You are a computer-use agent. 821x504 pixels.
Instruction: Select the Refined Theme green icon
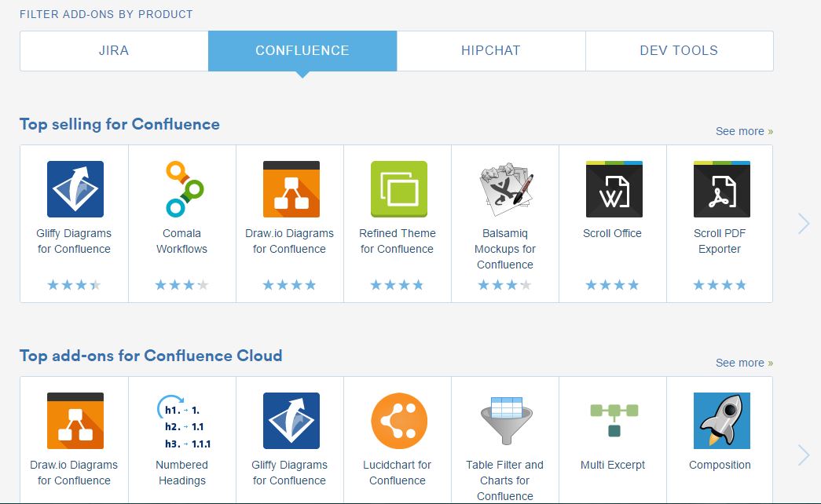[399, 189]
